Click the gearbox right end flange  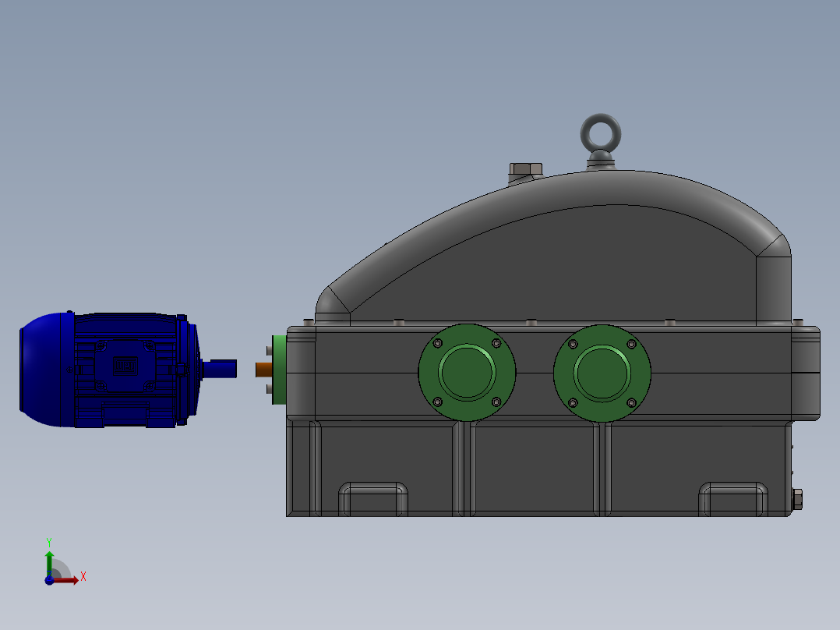806,372
